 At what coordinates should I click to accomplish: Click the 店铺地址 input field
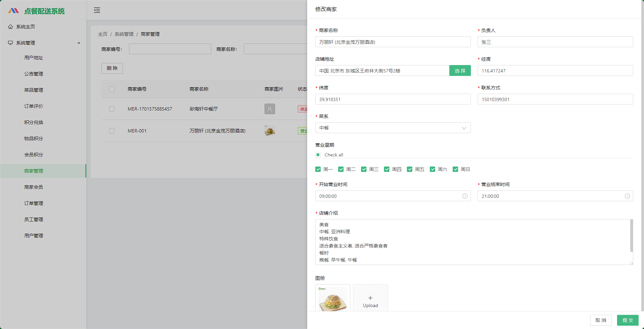coord(382,70)
